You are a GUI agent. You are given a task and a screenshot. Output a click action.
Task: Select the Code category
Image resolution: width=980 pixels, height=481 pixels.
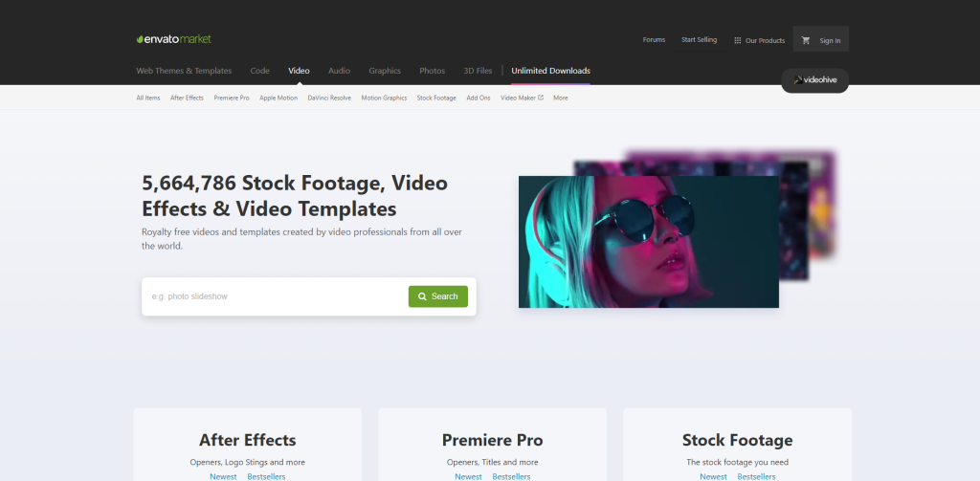click(x=260, y=71)
